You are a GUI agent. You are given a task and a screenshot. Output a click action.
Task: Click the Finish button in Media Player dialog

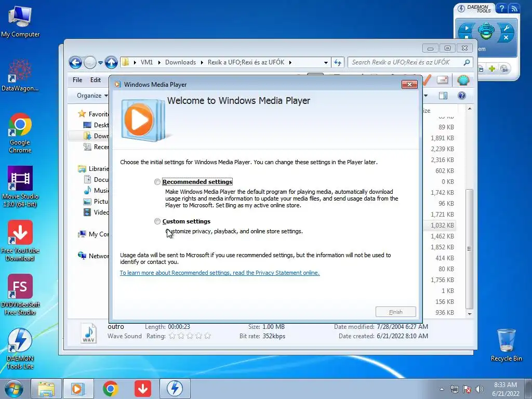395,312
